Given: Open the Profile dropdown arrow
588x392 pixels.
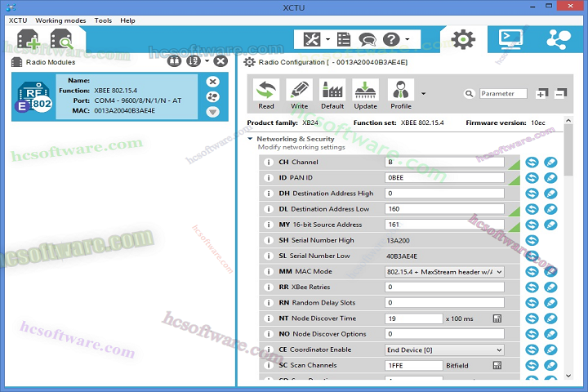Looking at the screenshot, I should pos(423,94).
